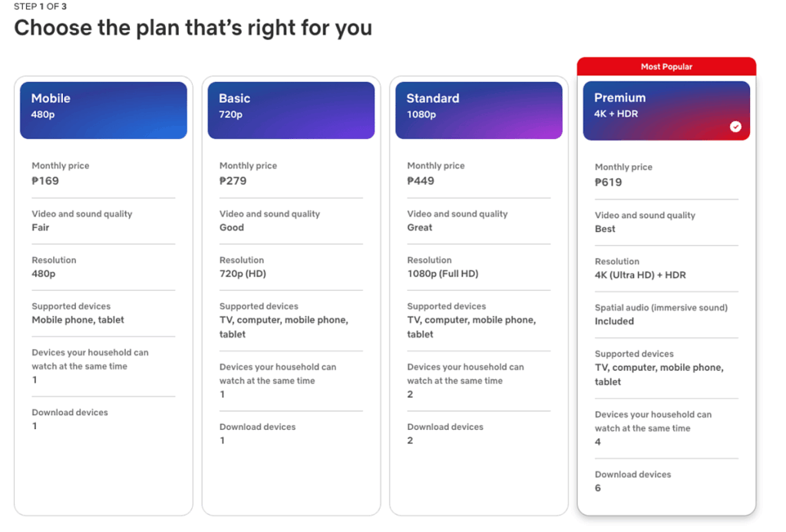The image size is (786, 532).
Task: Select the Premium 4K + HDR plan header
Action: point(665,111)
